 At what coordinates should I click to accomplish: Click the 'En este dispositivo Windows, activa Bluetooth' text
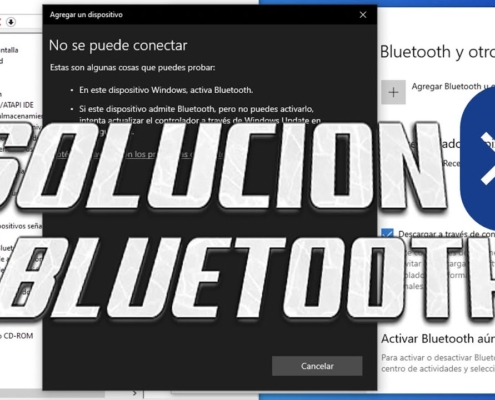point(166,90)
